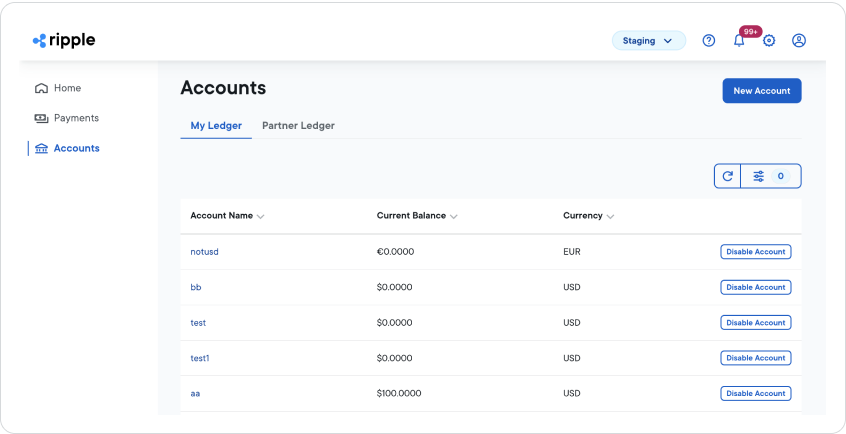The width and height of the screenshot is (846, 434).
Task: Open the aa account link
Action: click(195, 394)
